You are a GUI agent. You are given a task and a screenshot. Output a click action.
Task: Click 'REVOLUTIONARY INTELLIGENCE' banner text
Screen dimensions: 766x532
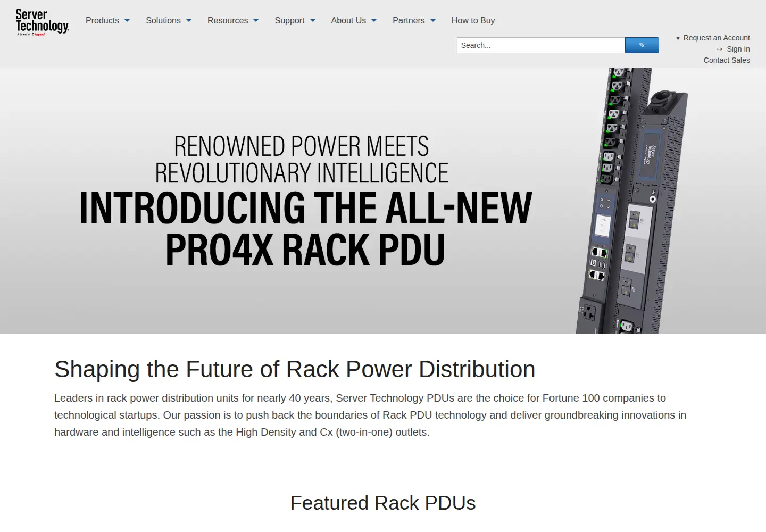click(302, 173)
